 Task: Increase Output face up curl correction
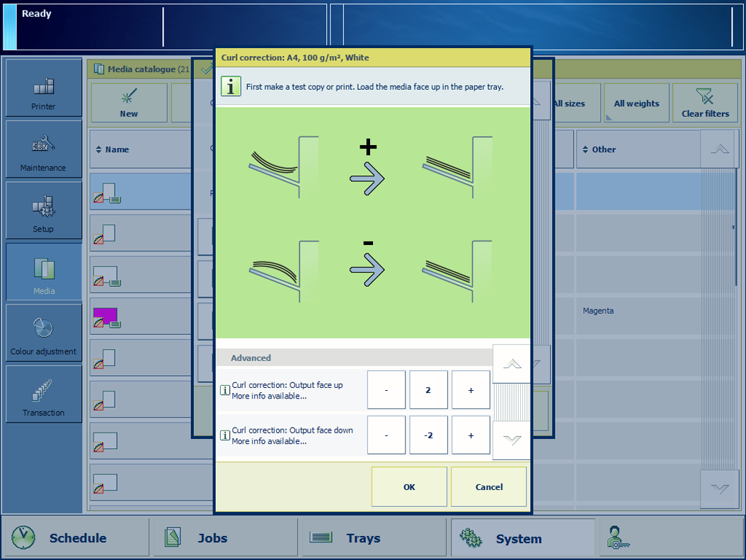(x=471, y=390)
